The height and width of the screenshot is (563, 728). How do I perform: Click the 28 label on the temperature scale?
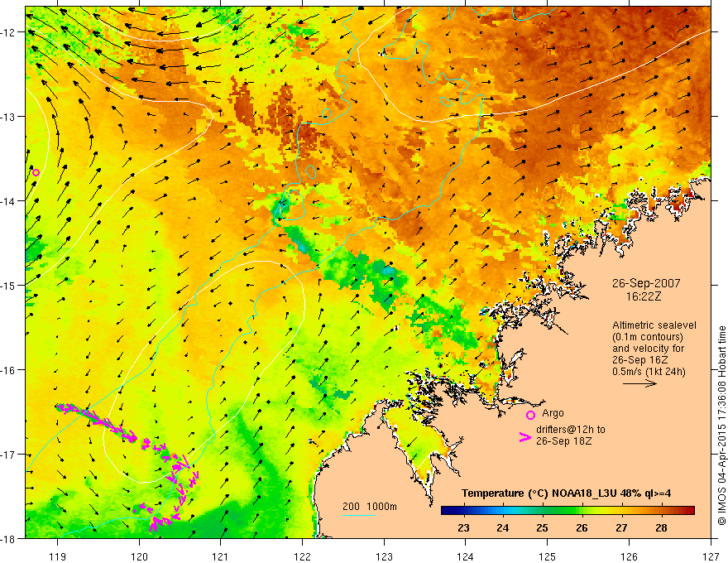click(x=661, y=528)
